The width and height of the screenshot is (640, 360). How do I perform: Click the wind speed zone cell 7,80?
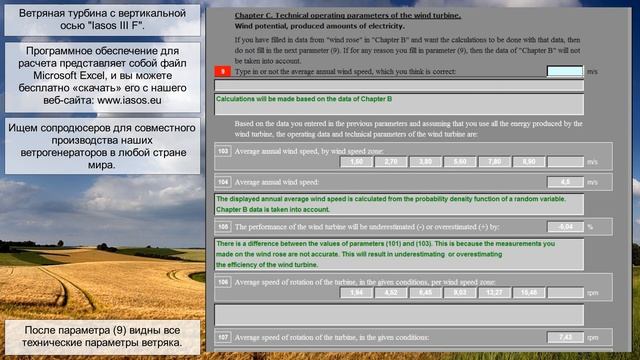point(494,162)
